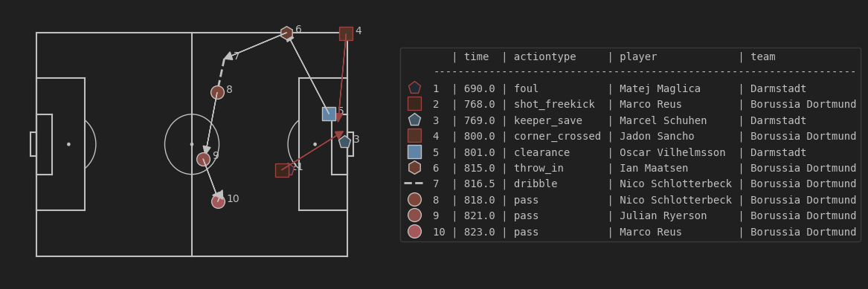Image resolution: width=868 pixels, height=289 pixels.
Task: Click the foul pentagon icon in legend
Action: point(414,88)
